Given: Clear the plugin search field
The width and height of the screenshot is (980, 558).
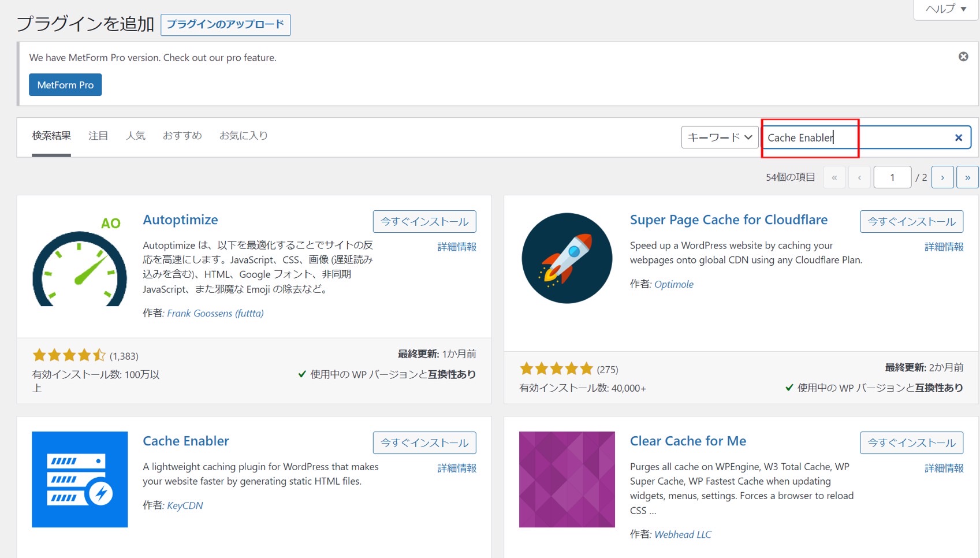Looking at the screenshot, I should [959, 137].
